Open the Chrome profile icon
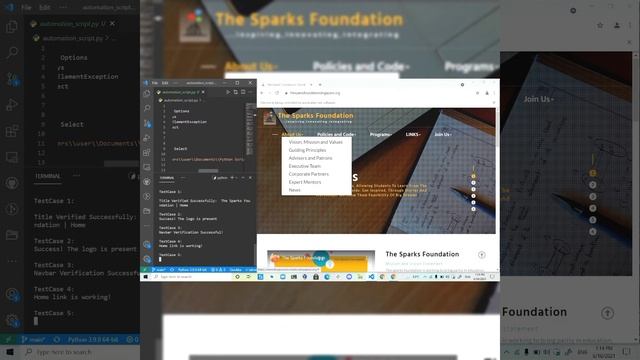 pyautogui.click(x=487, y=93)
